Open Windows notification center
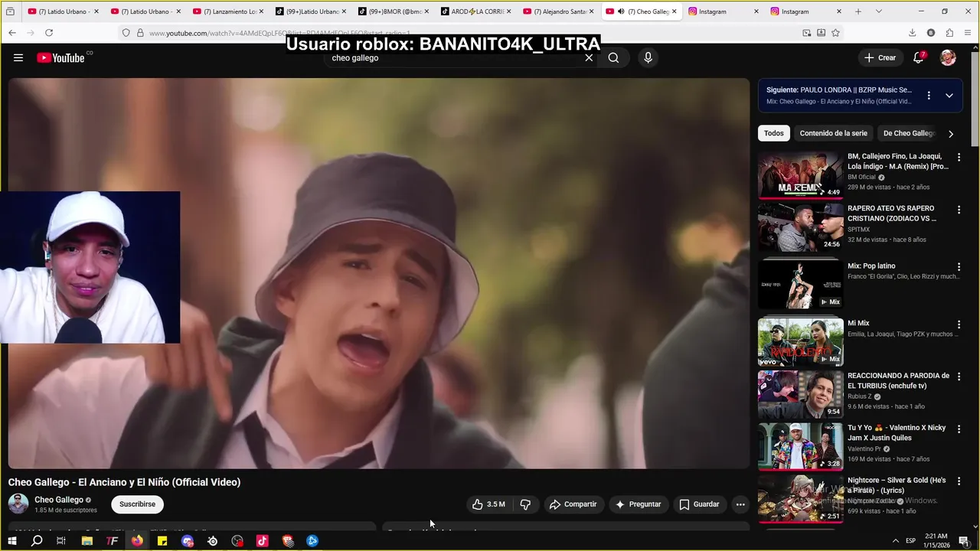This screenshot has height=551, width=980. [964, 540]
